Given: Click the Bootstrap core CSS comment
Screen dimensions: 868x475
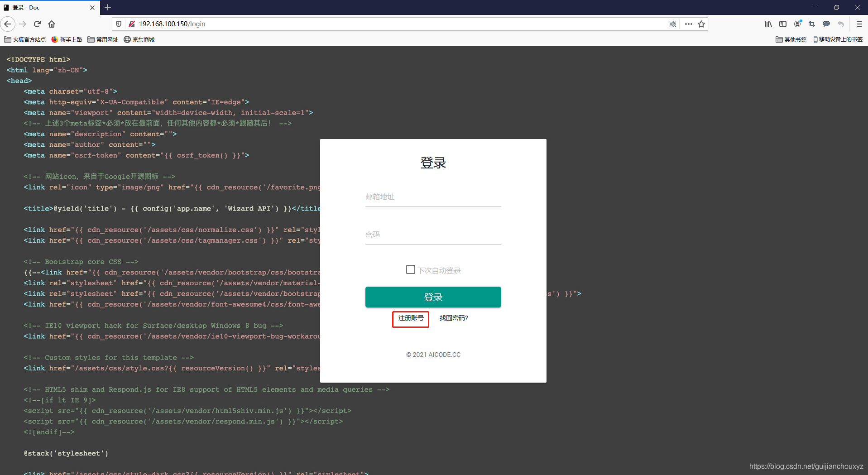Looking at the screenshot, I should [x=81, y=262].
